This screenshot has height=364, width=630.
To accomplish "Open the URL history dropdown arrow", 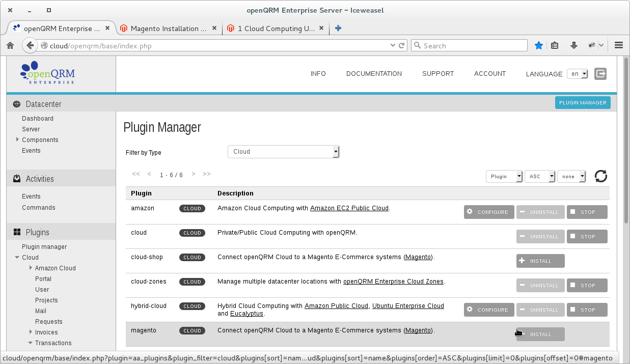I will [393, 45].
